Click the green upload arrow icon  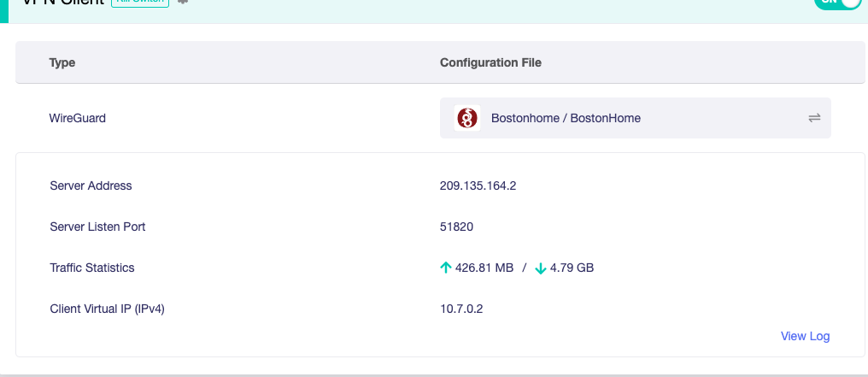[445, 268]
